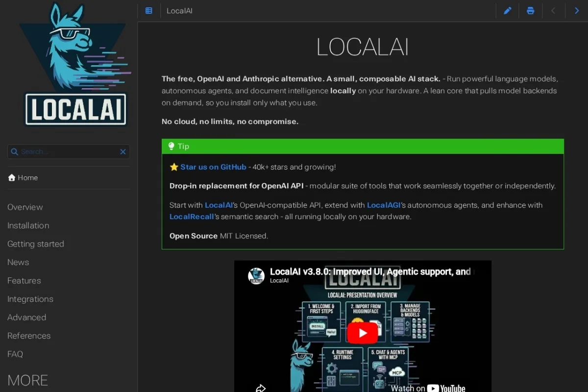
Task: Open the LocalAI link in the tip
Action: click(x=219, y=205)
